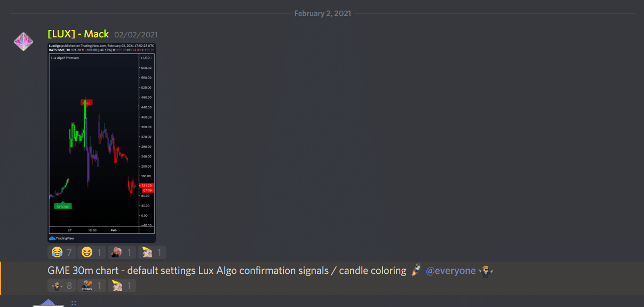
Task: Open the GME chart image attachment
Action: [101, 143]
